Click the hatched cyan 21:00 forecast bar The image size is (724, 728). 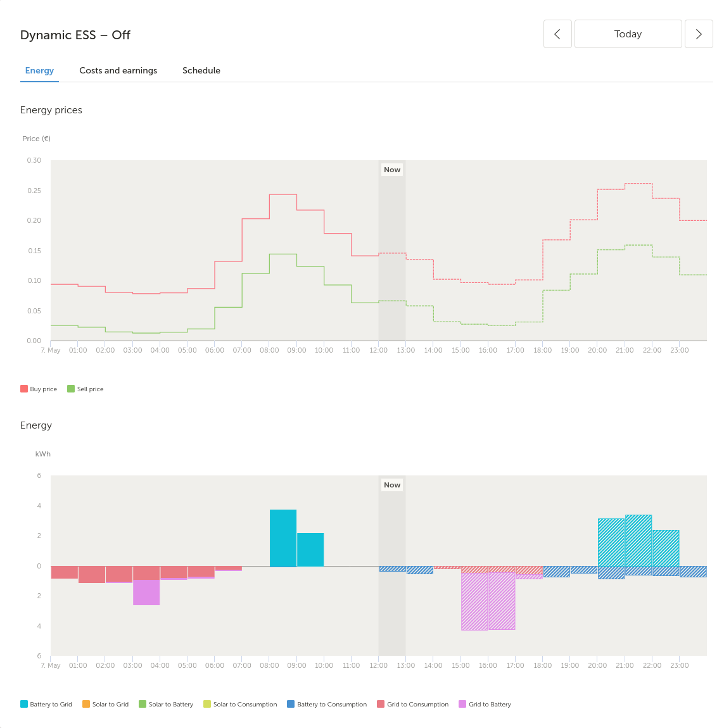[638, 541]
